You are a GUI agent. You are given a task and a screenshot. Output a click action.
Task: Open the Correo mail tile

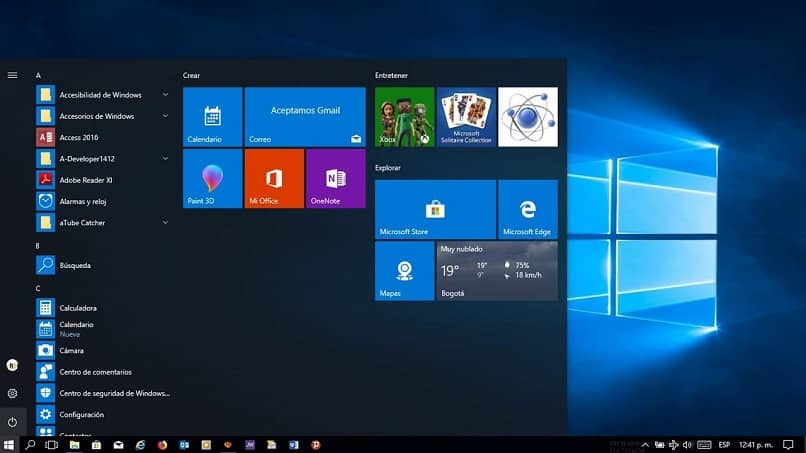[x=305, y=117]
